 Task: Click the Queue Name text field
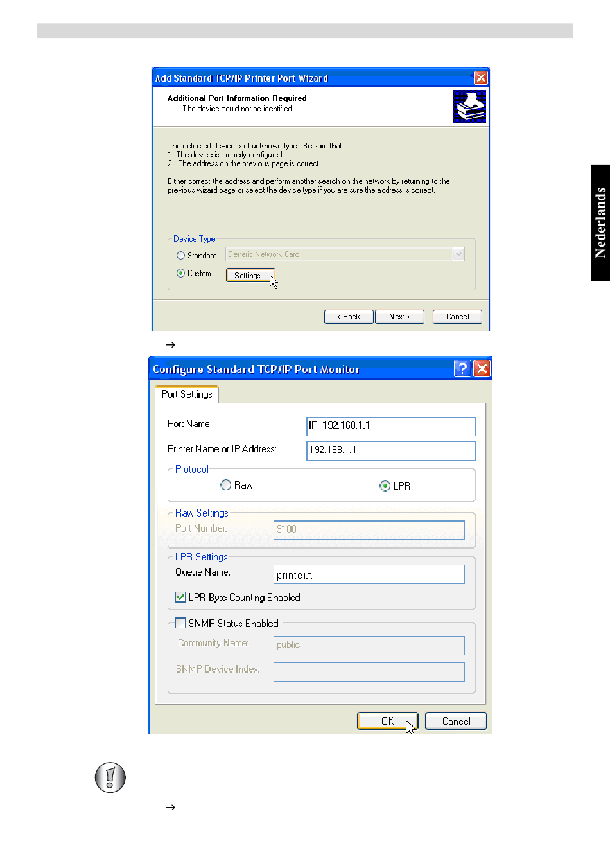pos(369,574)
